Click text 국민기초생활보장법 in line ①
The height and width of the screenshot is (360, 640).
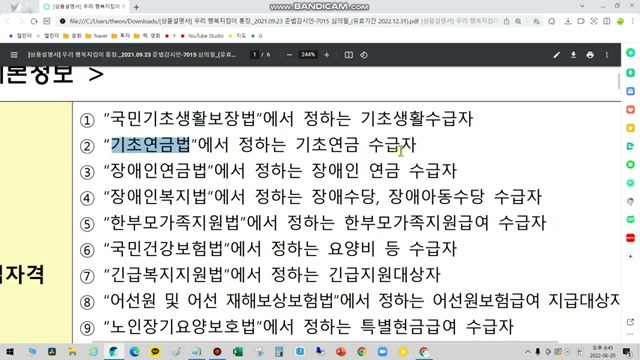click(x=183, y=119)
